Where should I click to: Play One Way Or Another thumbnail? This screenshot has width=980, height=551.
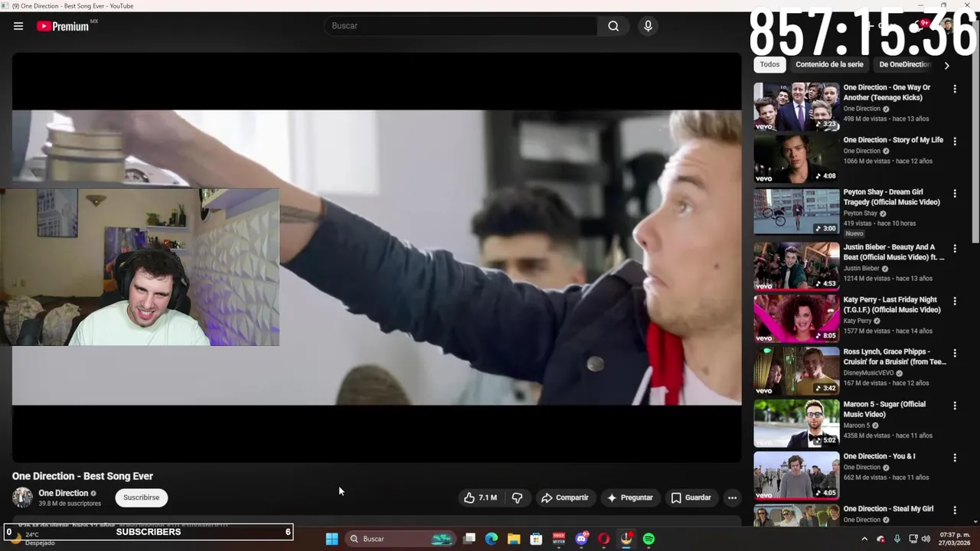(796, 106)
